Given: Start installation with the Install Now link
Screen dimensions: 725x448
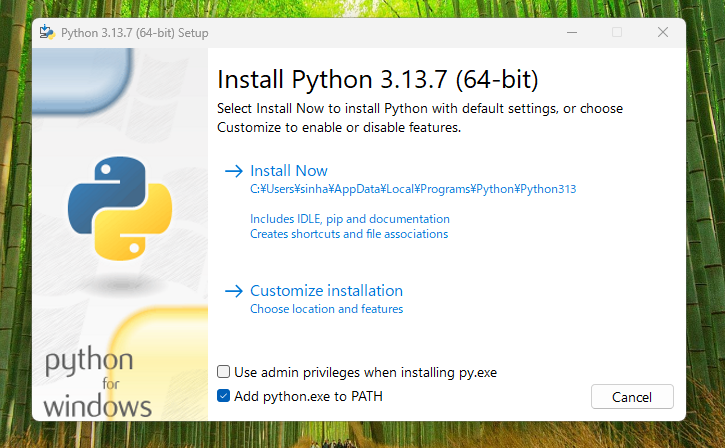Looking at the screenshot, I should tap(288, 171).
